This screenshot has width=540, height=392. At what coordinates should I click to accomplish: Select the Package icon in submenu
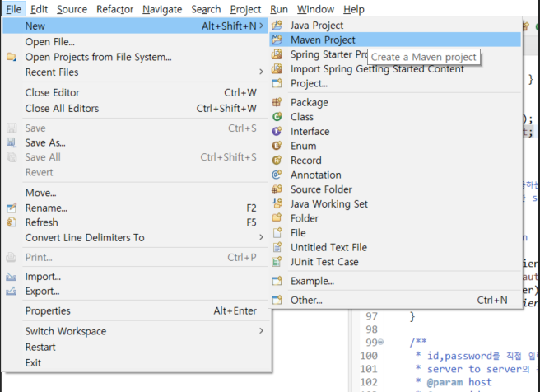277,103
